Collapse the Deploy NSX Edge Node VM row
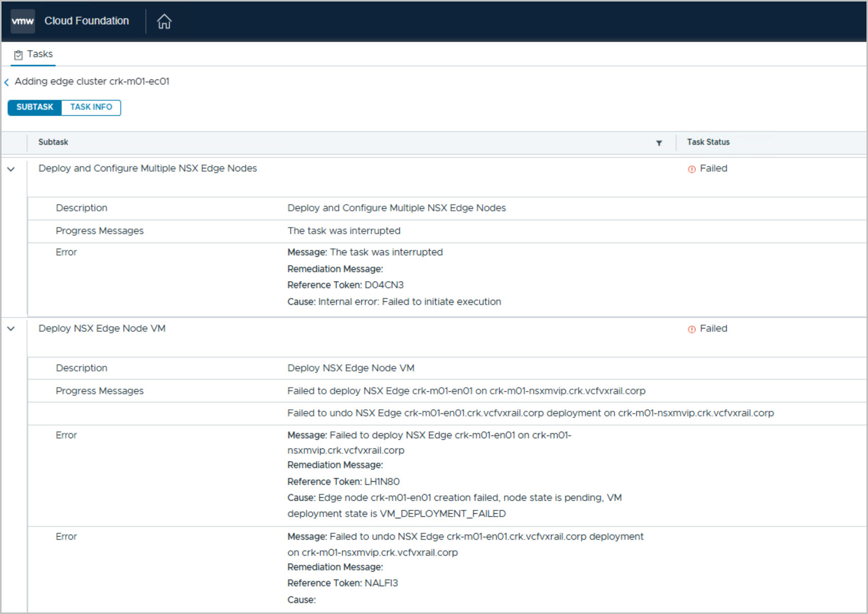The image size is (868, 614). tap(11, 329)
